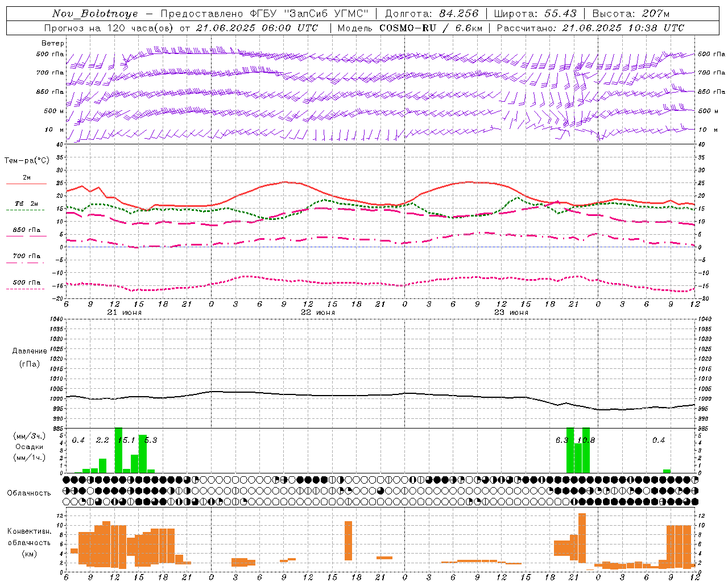
Task: Select the provider text ФГБУ "ЗапСиб УГМС"
Action: tap(309, 14)
